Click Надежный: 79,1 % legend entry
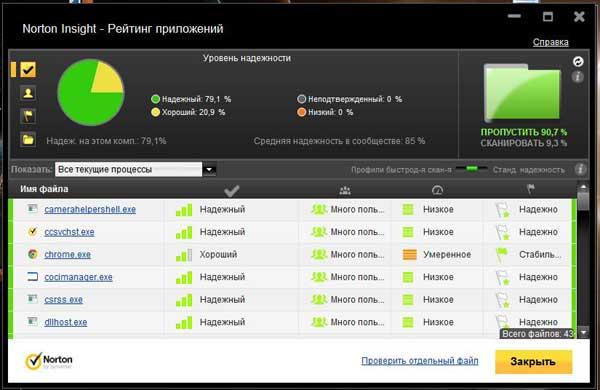The height and width of the screenshot is (390, 600). point(191,99)
